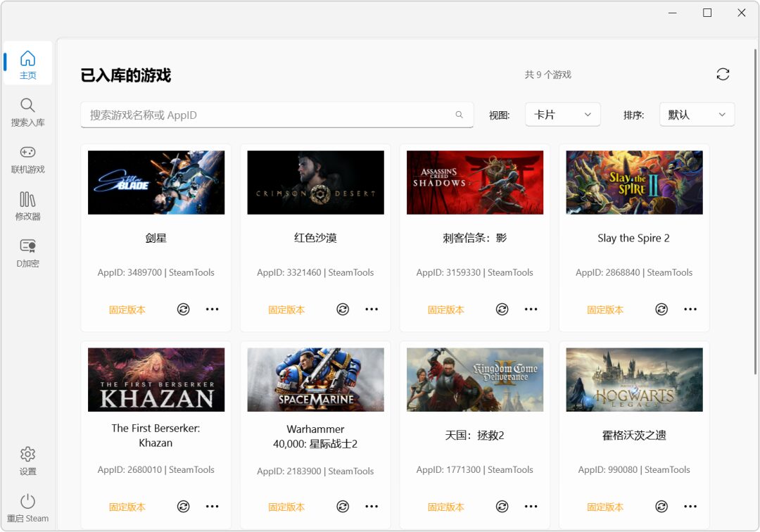Click 固定版本 on Warhammer 40,000 card
760x532 pixels.
(286, 507)
